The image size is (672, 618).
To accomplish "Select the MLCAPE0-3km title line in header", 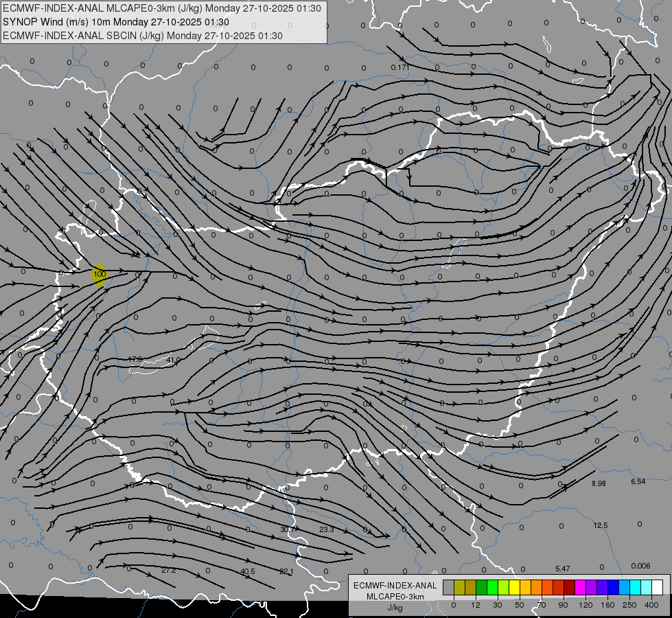I will coord(161,8).
